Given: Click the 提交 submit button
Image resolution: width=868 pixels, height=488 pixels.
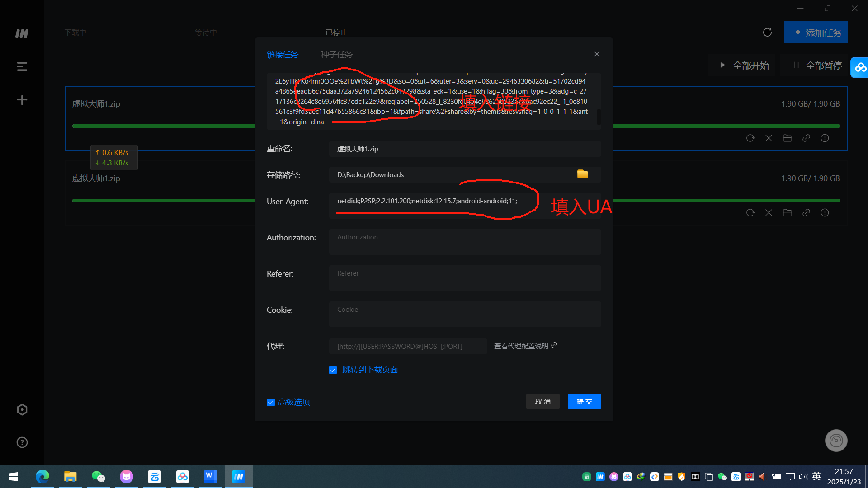Looking at the screenshot, I should [584, 402].
